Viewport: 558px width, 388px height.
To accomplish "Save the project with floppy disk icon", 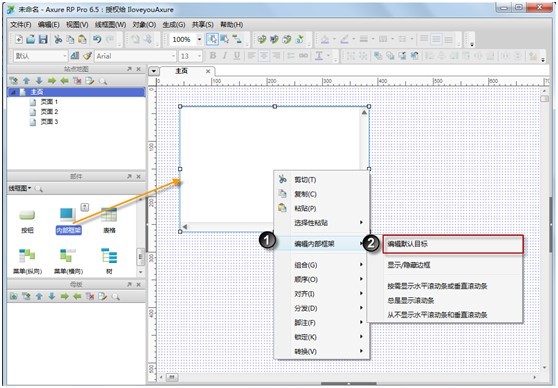I will click(43, 39).
